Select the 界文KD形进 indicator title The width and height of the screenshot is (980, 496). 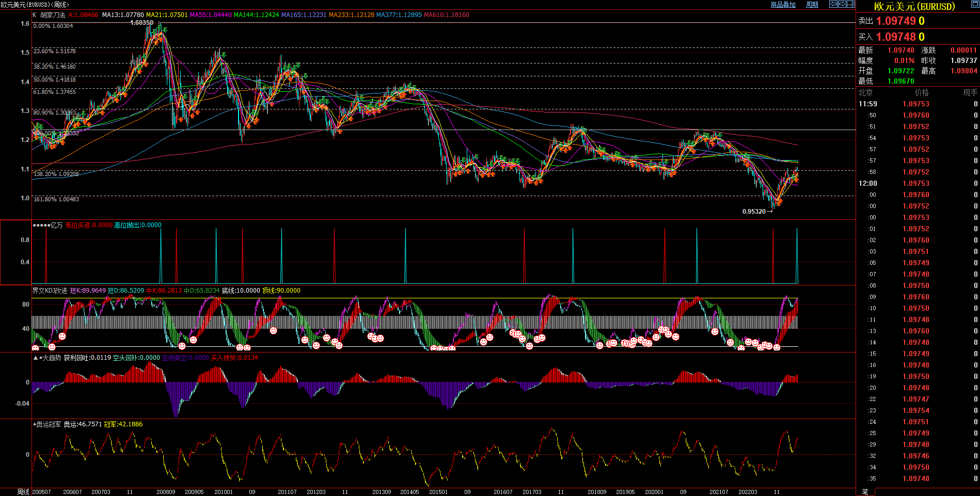pyautogui.click(x=50, y=291)
